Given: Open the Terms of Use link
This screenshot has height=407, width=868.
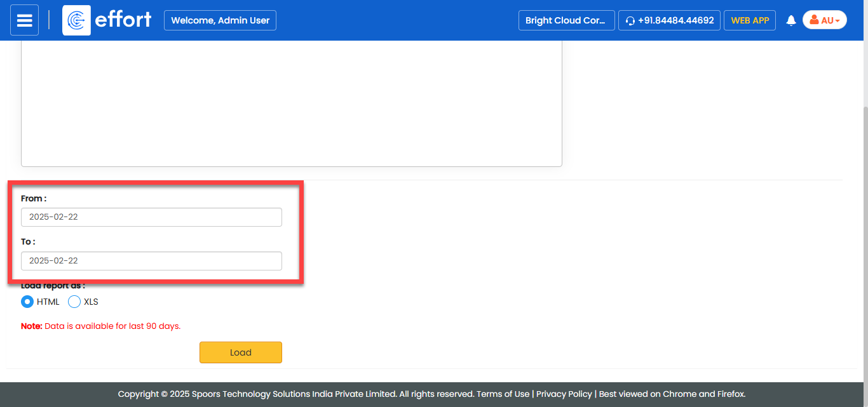Looking at the screenshot, I should [x=503, y=394].
